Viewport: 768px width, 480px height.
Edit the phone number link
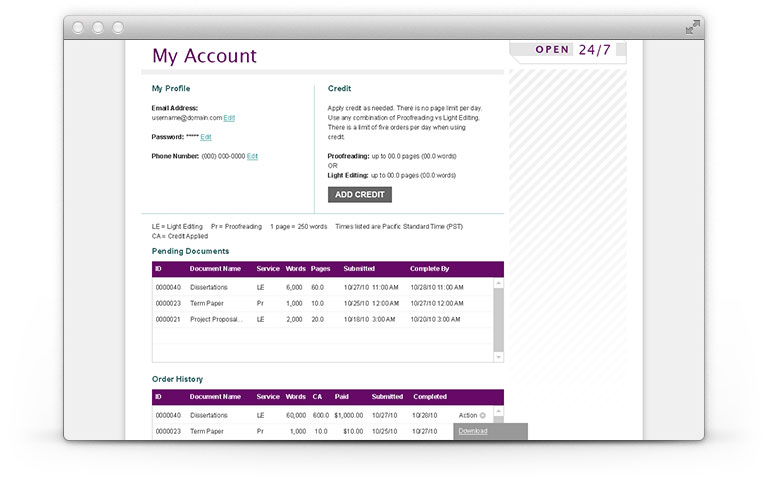(x=252, y=156)
